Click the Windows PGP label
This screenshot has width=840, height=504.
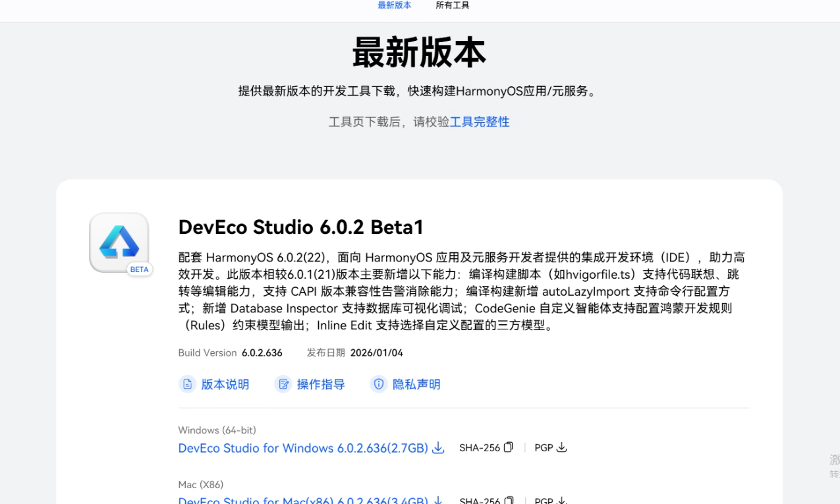coord(544,448)
